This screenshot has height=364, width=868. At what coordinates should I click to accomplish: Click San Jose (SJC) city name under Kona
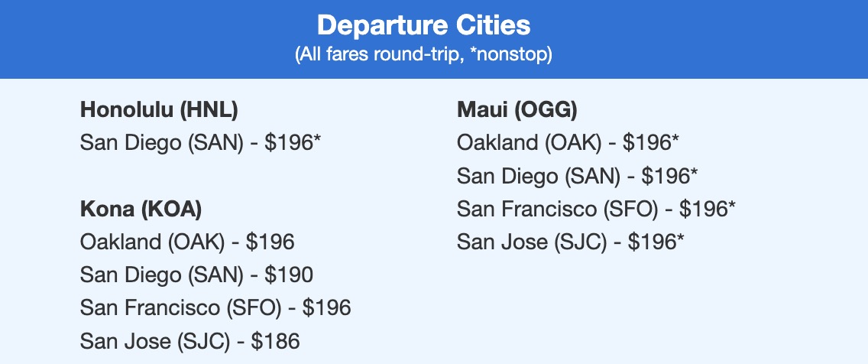point(154,341)
